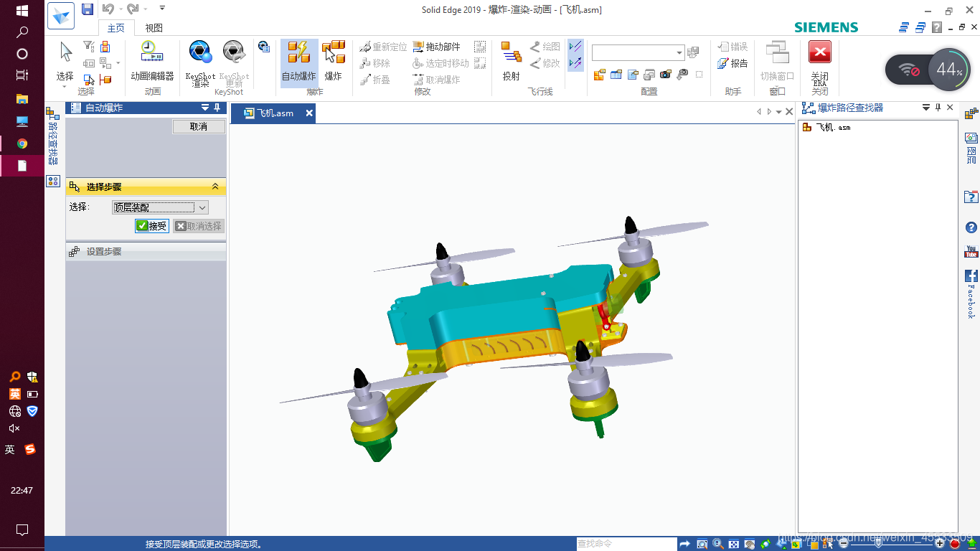Image resolution: width=980 pixels, height=551 pixels.
Task: Open Help question-mark icon in the right sidebar
Action: 971,227
